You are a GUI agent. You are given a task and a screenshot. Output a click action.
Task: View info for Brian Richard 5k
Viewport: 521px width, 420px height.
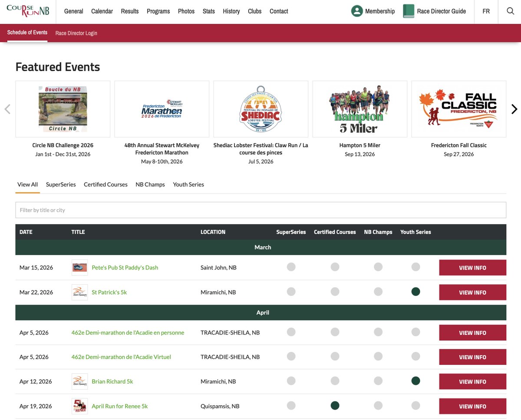coord(473,382)
